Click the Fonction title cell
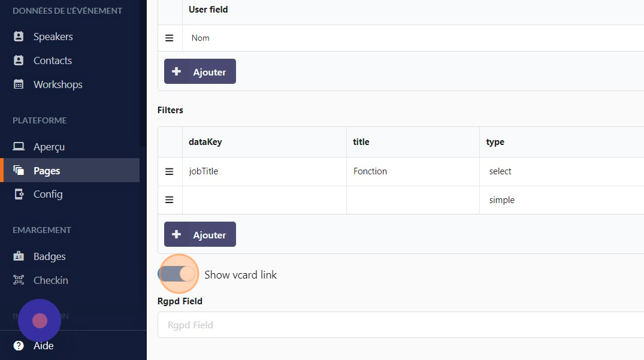 point(413,171)
